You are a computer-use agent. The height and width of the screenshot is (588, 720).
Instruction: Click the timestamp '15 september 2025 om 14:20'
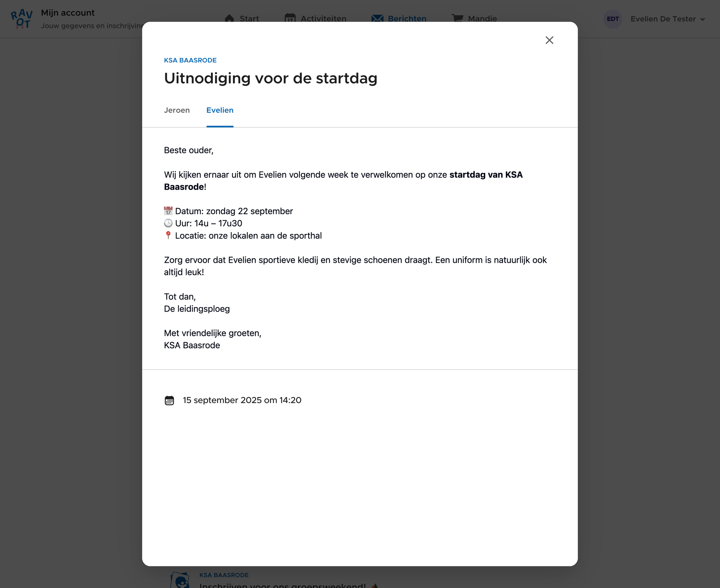tap(242, 400)
